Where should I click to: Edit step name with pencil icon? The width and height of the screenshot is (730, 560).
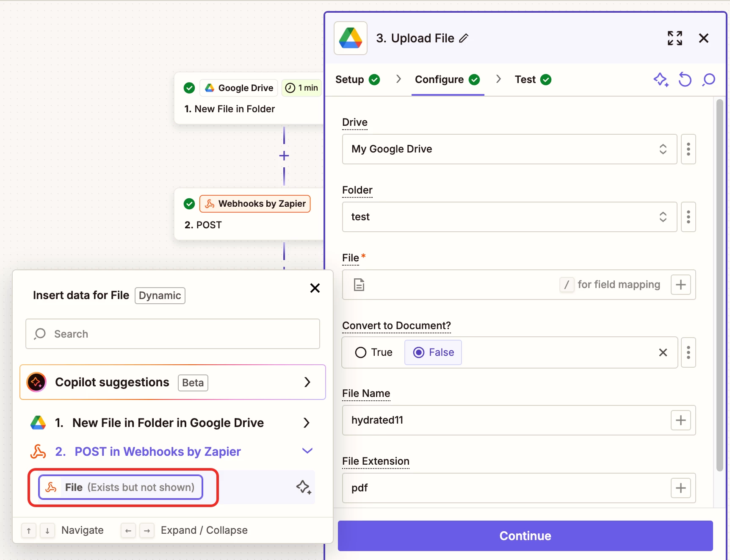point(464,38)
